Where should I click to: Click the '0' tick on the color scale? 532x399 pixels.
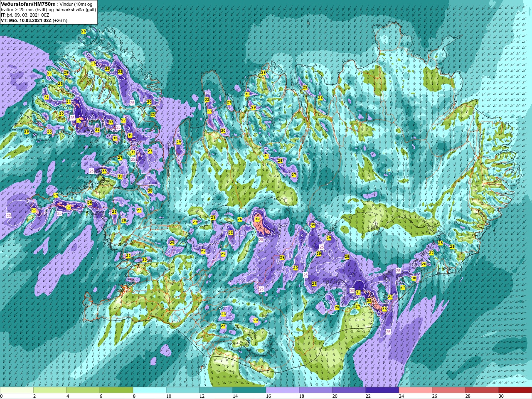tap(2, 396)
